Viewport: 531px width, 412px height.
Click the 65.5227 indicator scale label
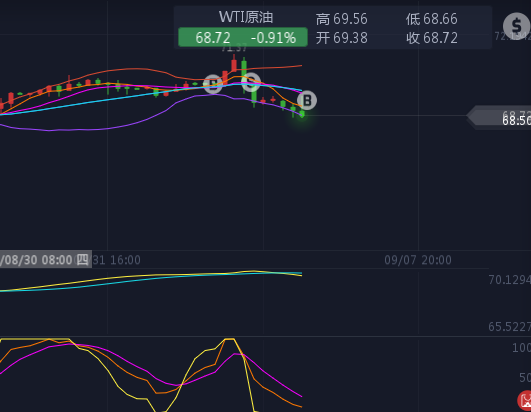click(x=510, y=327)
